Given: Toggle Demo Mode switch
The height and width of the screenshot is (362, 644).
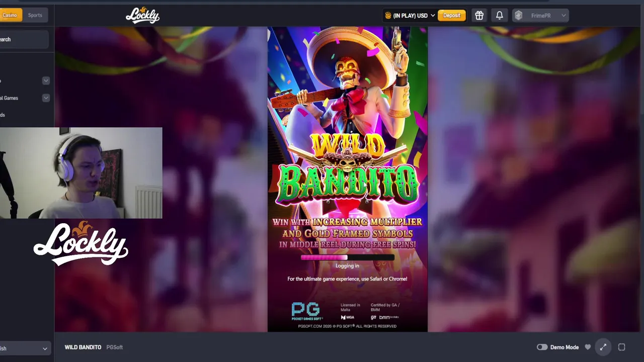Looking at the screenshot, I should [x=542, y=347].
